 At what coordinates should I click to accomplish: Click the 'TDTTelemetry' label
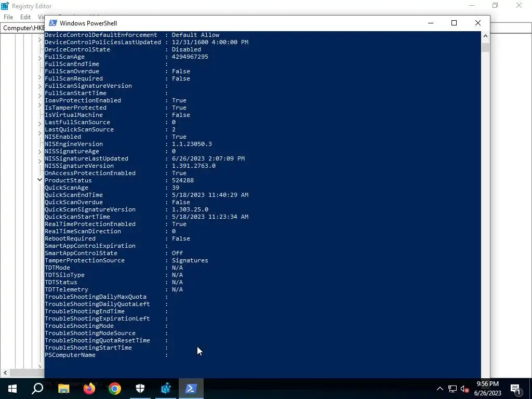pos(66,289)
